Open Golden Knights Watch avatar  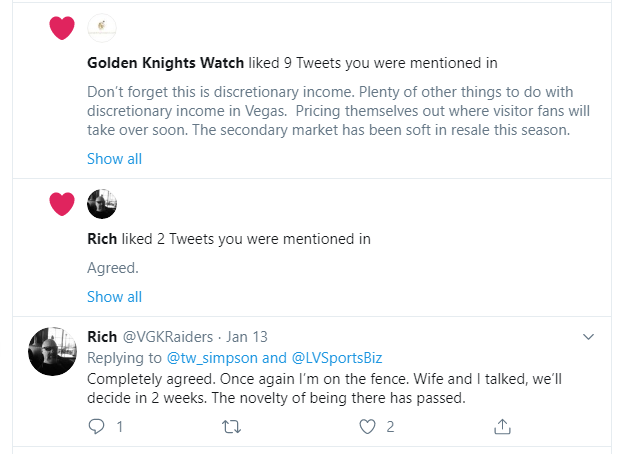tap(102, 28)
